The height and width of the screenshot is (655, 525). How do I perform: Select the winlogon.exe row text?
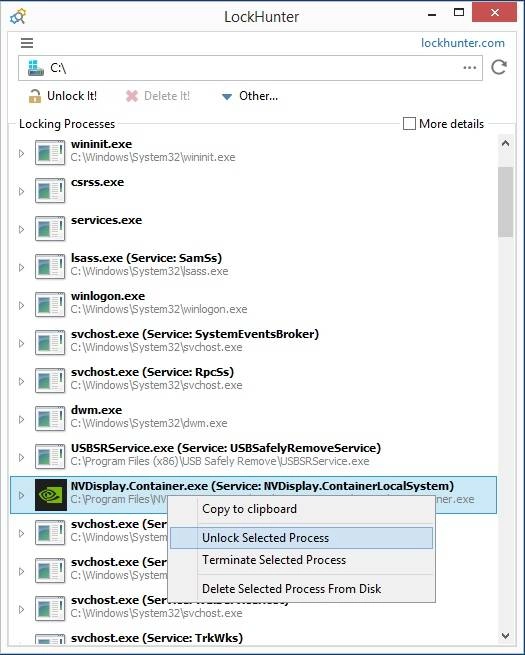pyautogui.click(x=108, y=296)
